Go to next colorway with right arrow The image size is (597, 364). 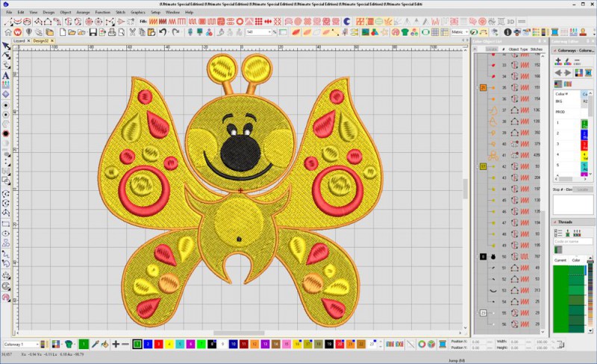(x=567, y=72)
